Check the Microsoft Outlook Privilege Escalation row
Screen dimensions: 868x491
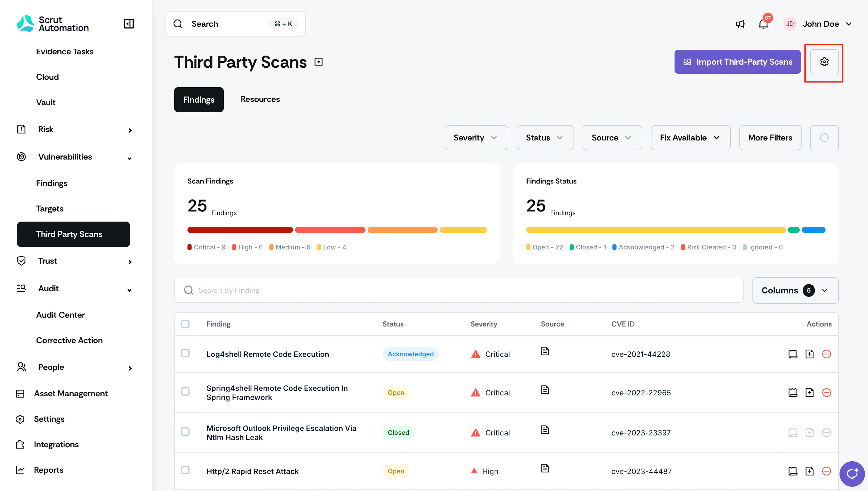click(x=185, y=432)
